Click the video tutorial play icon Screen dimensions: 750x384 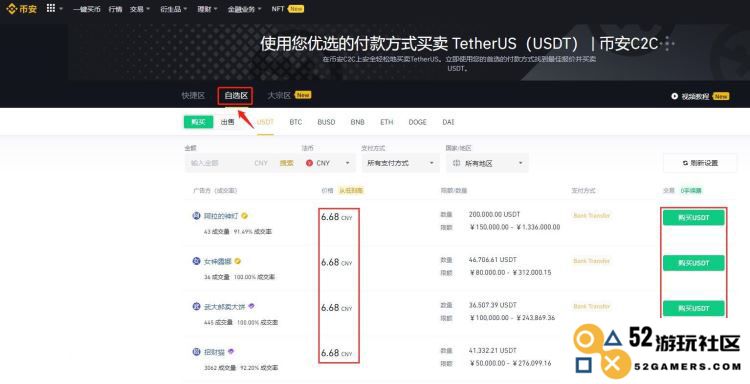674,96
